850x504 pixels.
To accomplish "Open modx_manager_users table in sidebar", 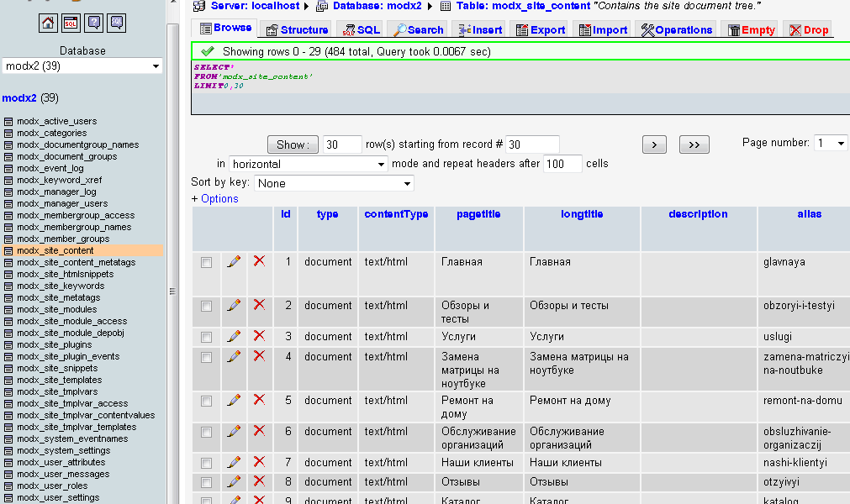I will coord(62,203).
